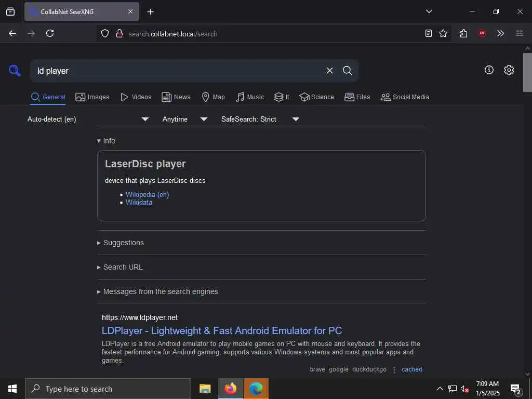Toggle reader view icon
The width and height of the screenshot is (532, 399).
(429, 33)
